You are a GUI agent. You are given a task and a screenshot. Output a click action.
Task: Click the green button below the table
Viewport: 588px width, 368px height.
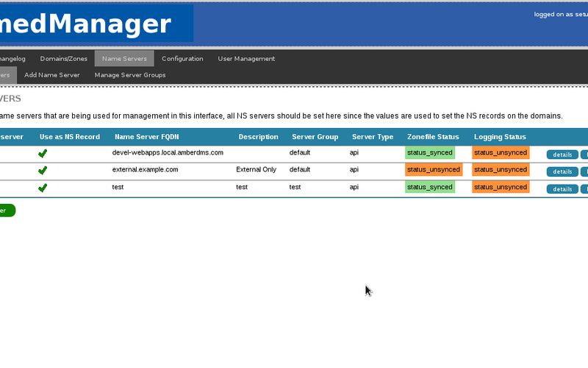click(x=7, y=210)
